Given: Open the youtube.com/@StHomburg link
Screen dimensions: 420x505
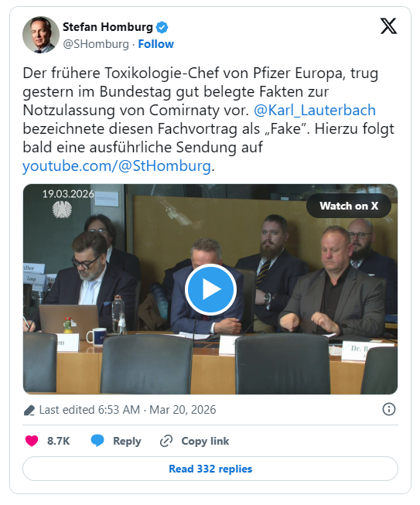Looking at the screenshot, I should 117,165.
